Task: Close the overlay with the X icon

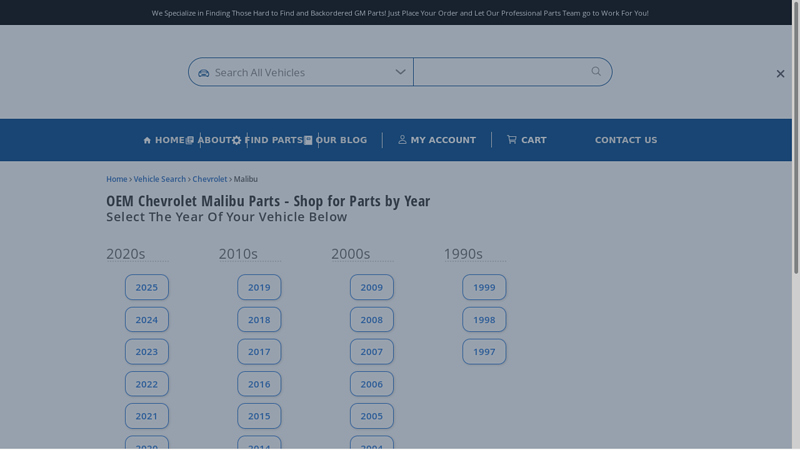Action: [780, 74]
